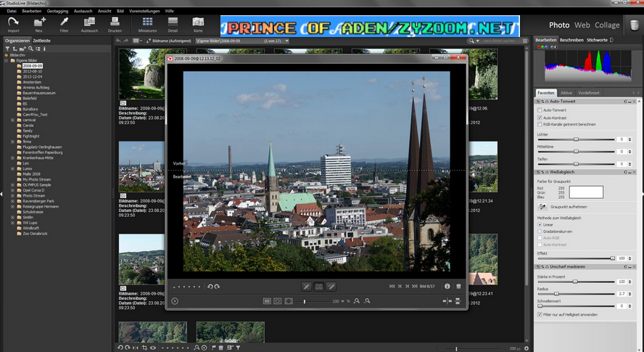The image size is (644, 352).
Task: Switch to Web mode
Action: [582, 25]
